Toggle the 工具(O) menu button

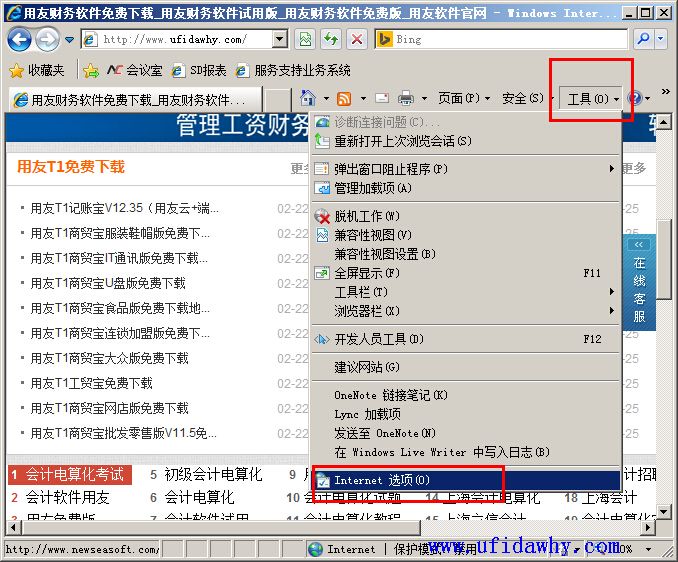(591, 99)
